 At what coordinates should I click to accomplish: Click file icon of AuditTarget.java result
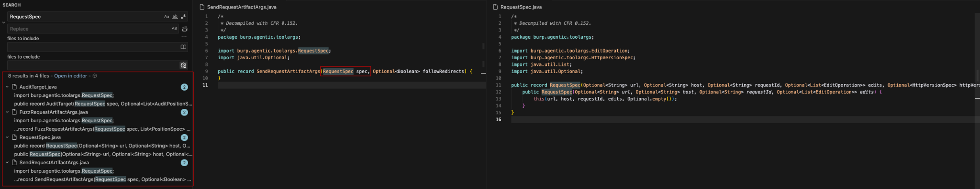[x=14, y=87]
